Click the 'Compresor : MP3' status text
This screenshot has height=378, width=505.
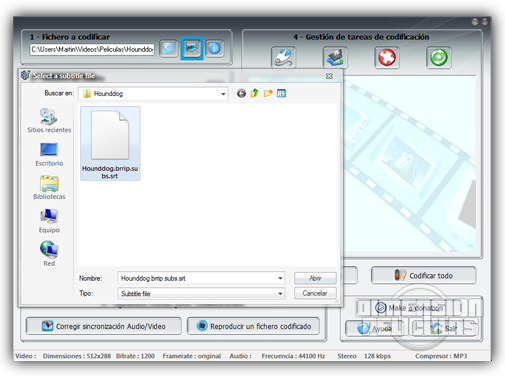(441, 356)
